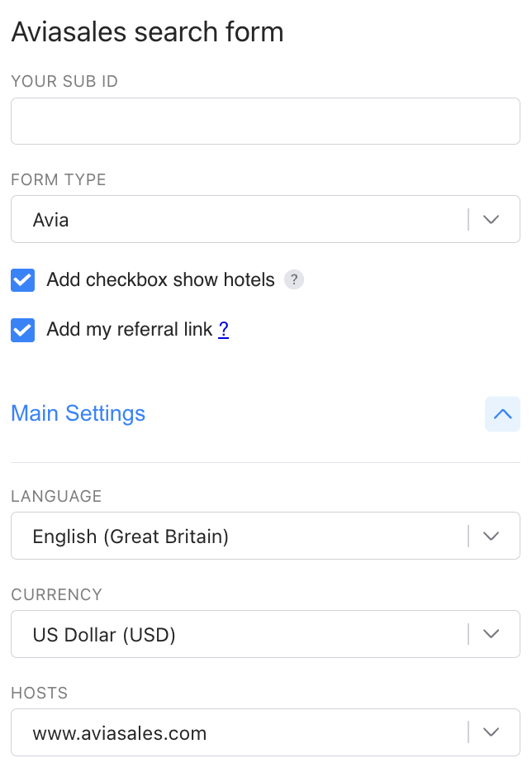532x782 pixels.
Task: Open the Form Type dropdown showing Avia
Action: pyautogui.click(x=265, y=219)
